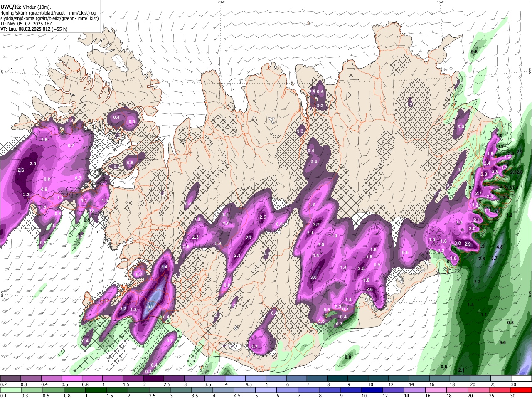Click the UWC/IG map title text
This screenshot has width=532, height=399.
tap(10, 7)
